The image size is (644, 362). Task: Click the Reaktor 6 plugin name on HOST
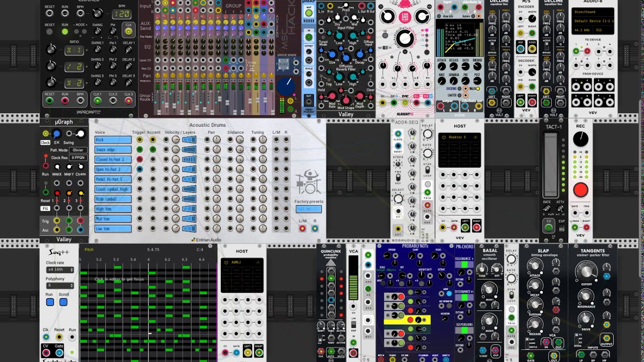[457, 137]
